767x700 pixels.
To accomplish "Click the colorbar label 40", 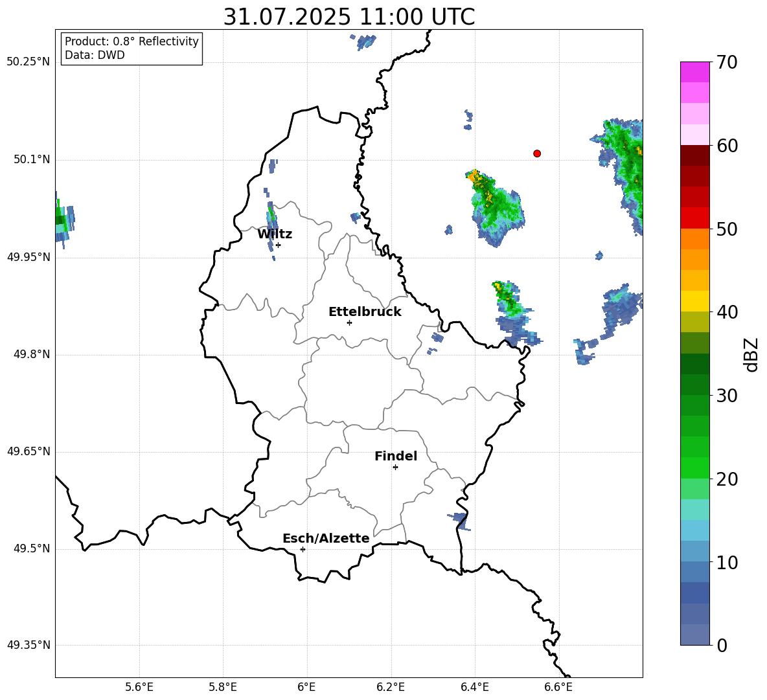I will [x=727, y=312].
